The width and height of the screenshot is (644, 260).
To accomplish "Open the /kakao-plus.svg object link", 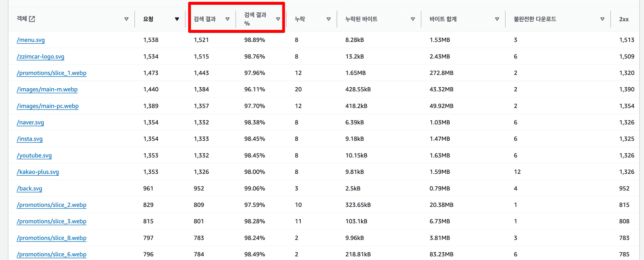I will coord(38,172).
